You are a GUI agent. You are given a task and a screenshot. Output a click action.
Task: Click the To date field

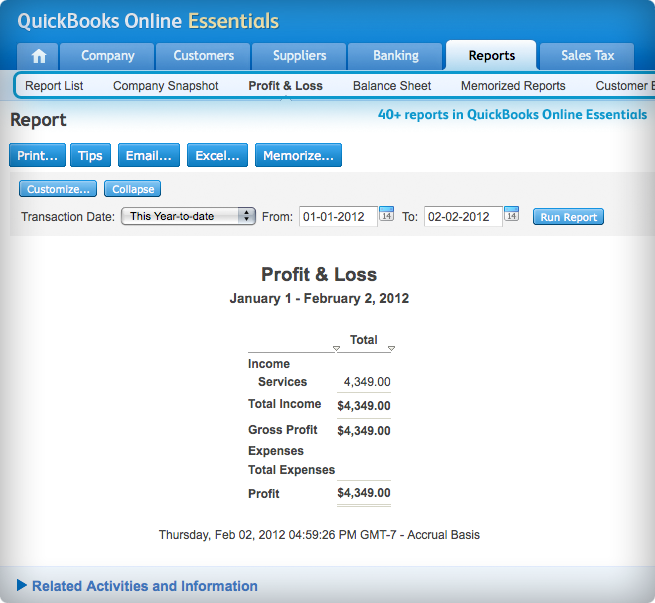pos(463,216)
